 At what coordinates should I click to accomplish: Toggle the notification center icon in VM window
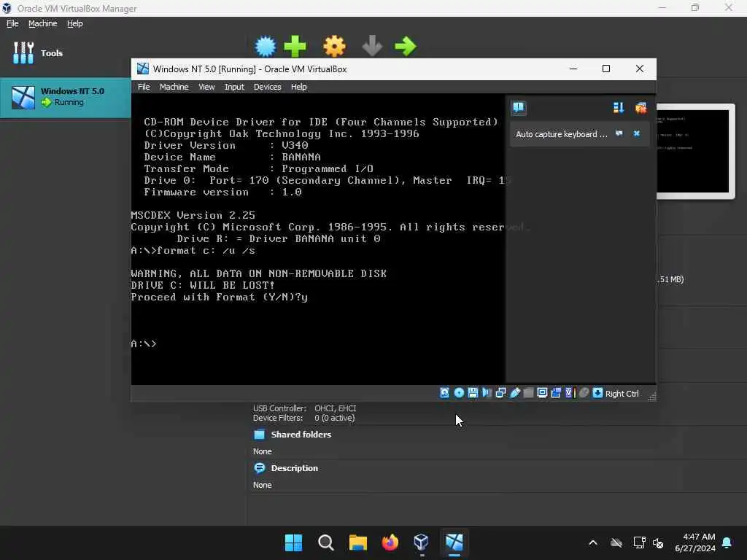click(x=519, y=108)
